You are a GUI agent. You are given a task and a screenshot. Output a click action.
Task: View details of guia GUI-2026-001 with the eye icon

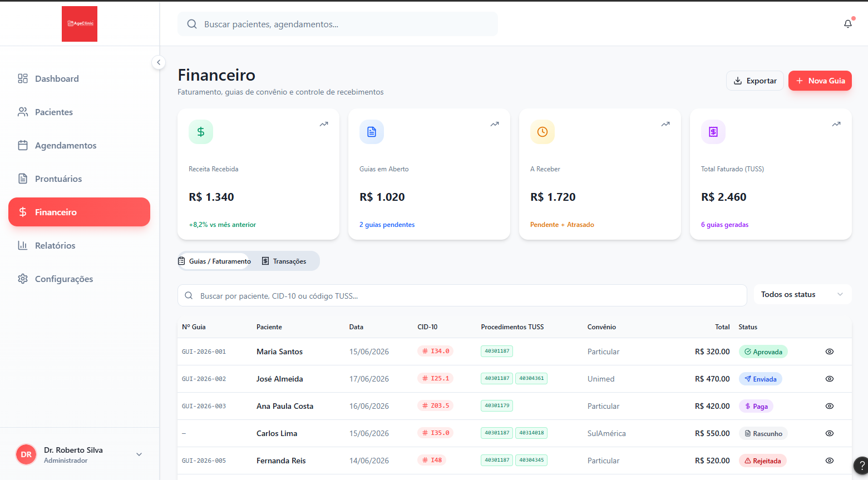pos(830,352)
